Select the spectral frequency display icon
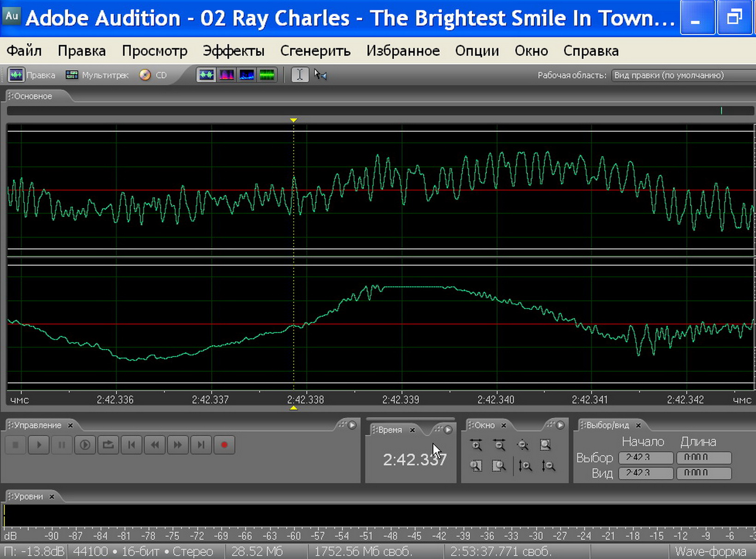Image resolution: width=756 pixels, height=559 pixels. point(226,75)
